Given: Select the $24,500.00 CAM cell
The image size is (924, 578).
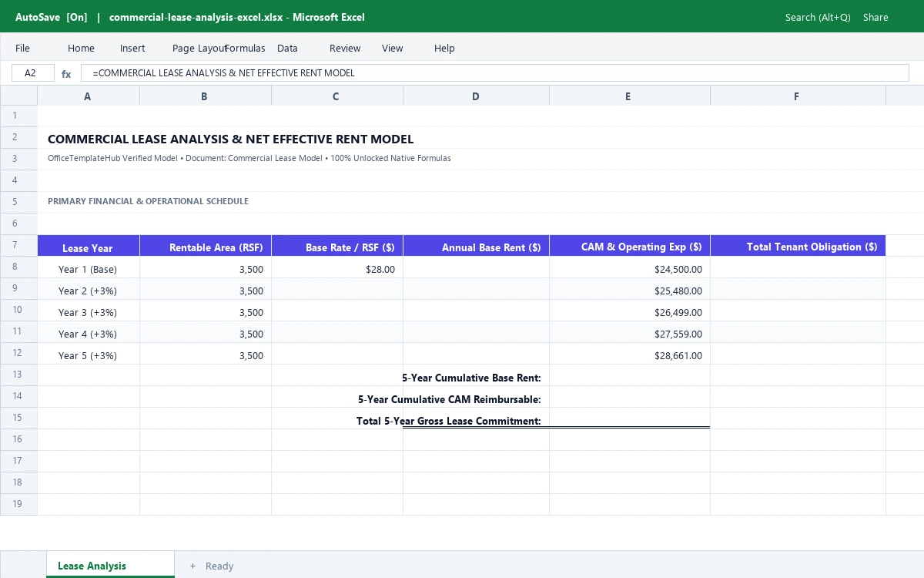Looking at the screenshot, I should tap(630, 269).
